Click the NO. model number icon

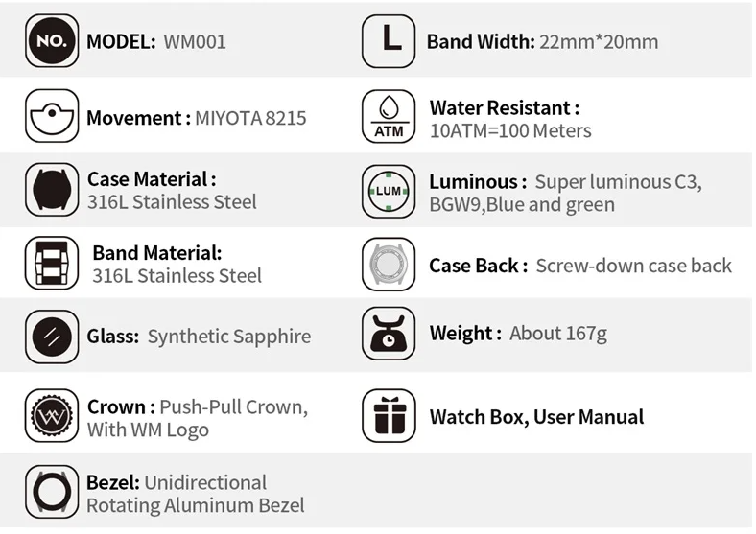coord(52,41)
